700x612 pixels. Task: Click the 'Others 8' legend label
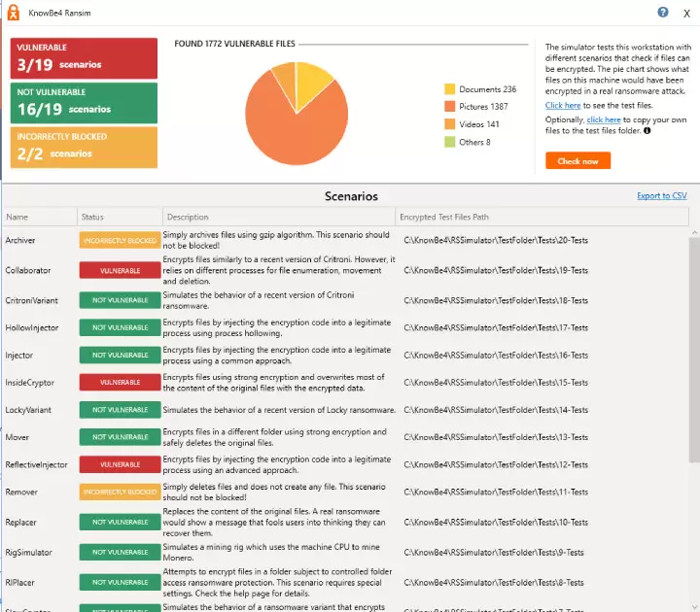tap(474, 142)
